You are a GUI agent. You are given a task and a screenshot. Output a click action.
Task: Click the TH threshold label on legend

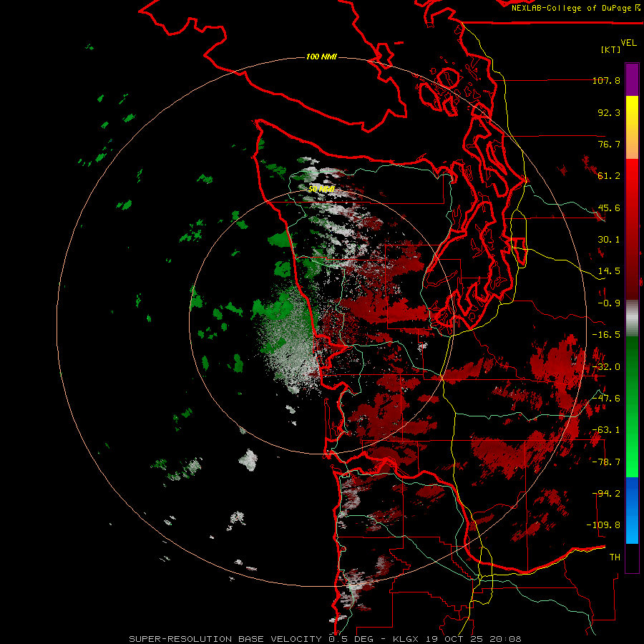[615, 557]
